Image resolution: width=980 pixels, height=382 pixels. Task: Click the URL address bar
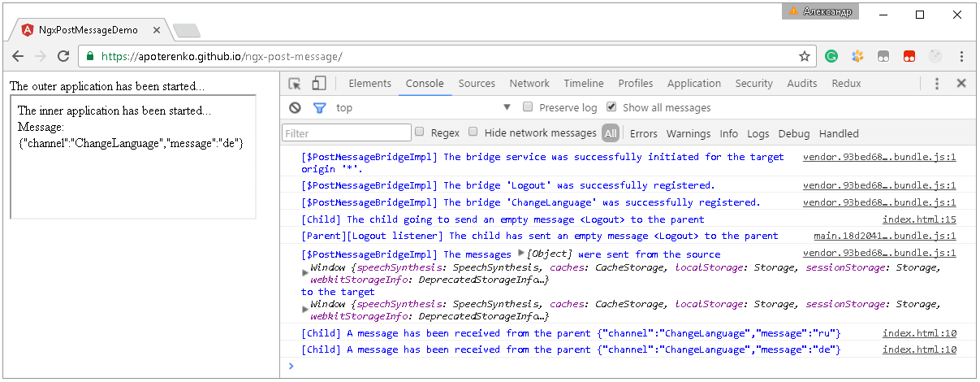point(447,57)
